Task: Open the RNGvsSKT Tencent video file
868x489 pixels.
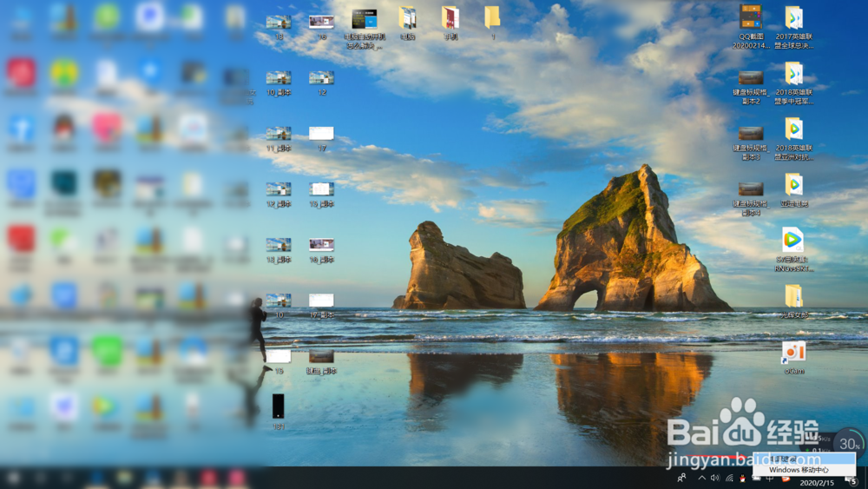Action: tap(794, 250)
